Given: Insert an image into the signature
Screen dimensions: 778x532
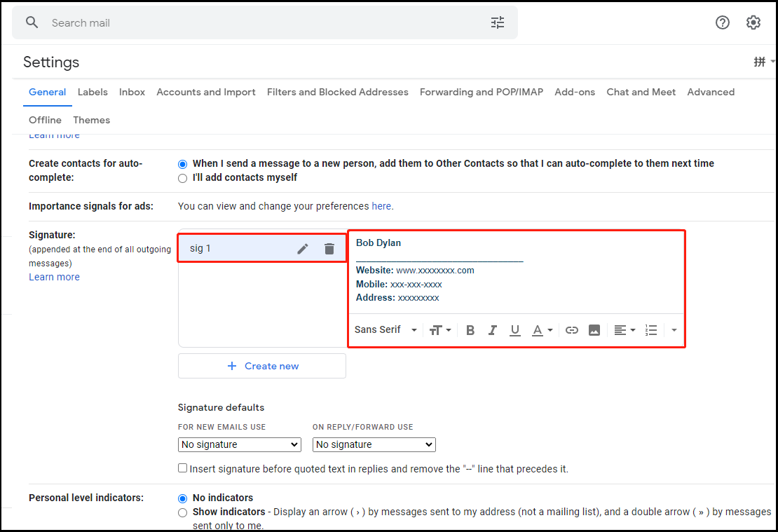Looking at the screenshot, I should pos(594,330).
